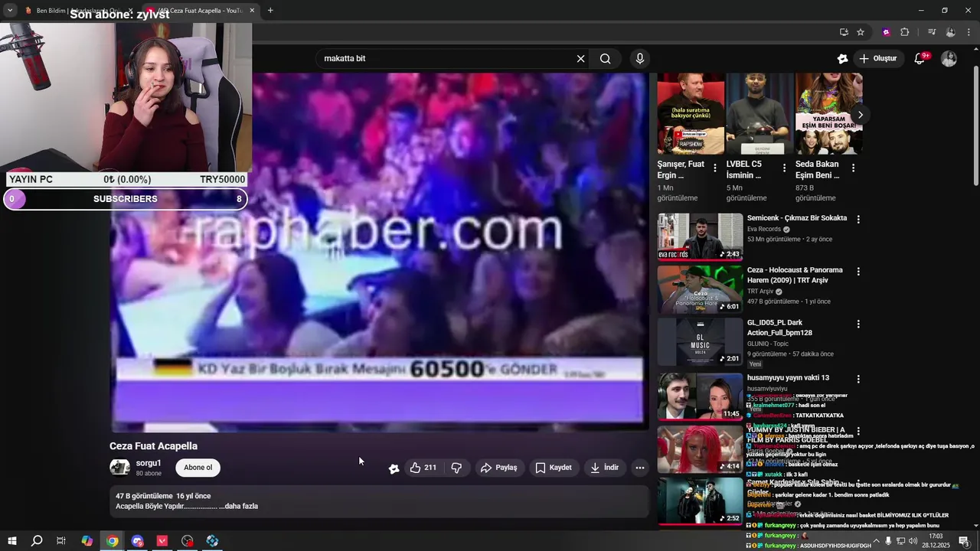Image resolution: width=980 pixels, height=551 pixels.
Task: Open the blue cube app on taskbar
Action: click(213, 541)
